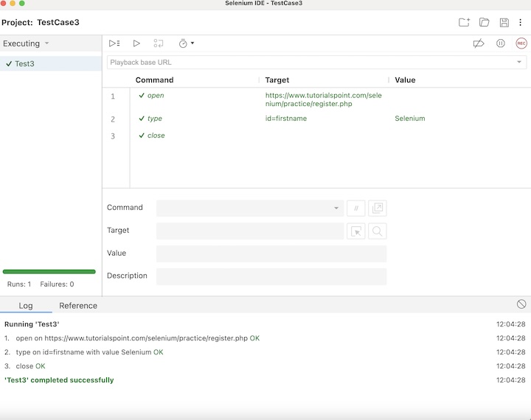The image size is (531, 420).
Task: Click the yellow window minimize button
Action: tap(13, 3)
